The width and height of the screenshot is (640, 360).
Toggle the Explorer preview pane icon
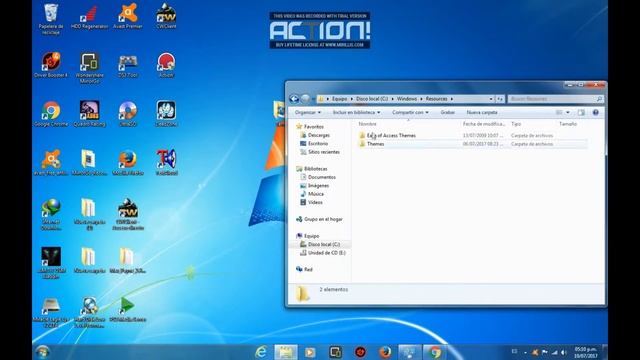point(581,112)
